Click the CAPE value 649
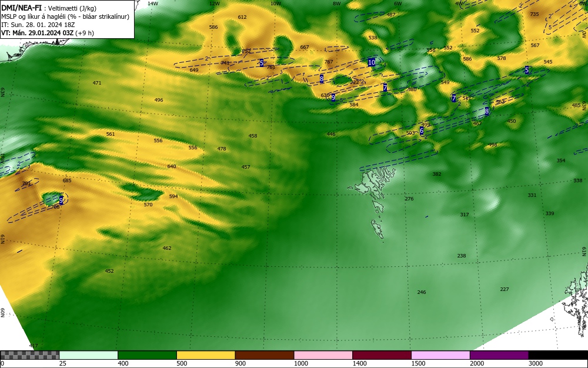Viewport: 588px width, 368px height. click(194, 70)
